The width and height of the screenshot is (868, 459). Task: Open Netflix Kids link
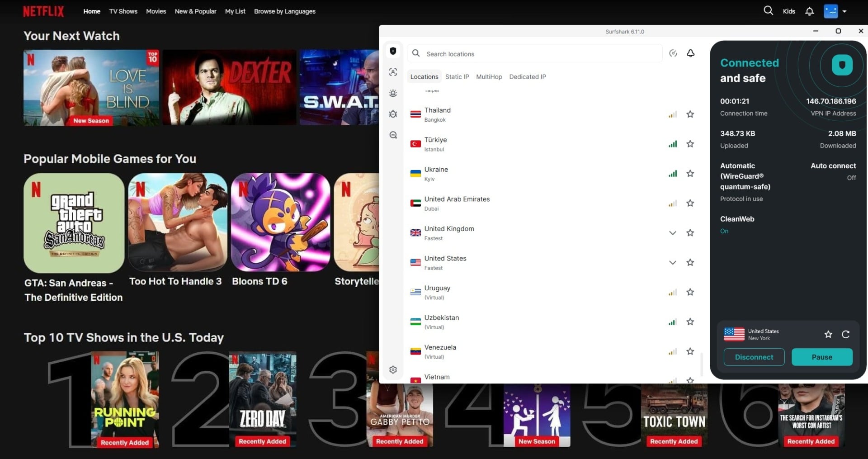click(x=789, y=11)
